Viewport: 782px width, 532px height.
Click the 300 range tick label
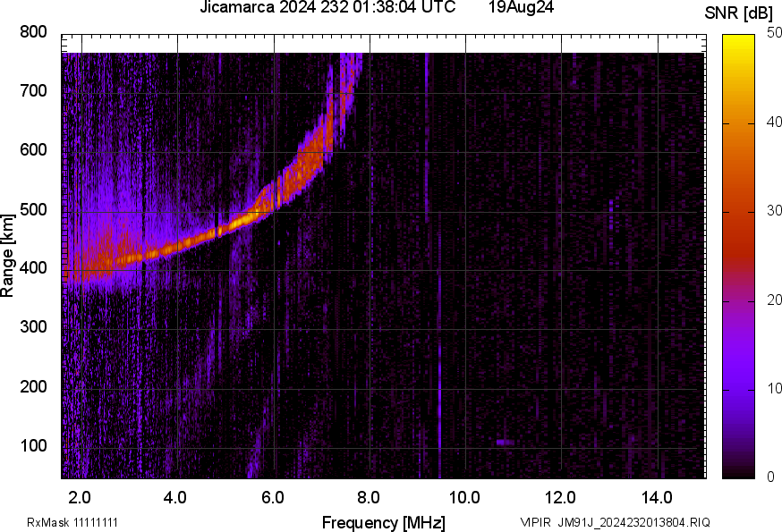33,326
